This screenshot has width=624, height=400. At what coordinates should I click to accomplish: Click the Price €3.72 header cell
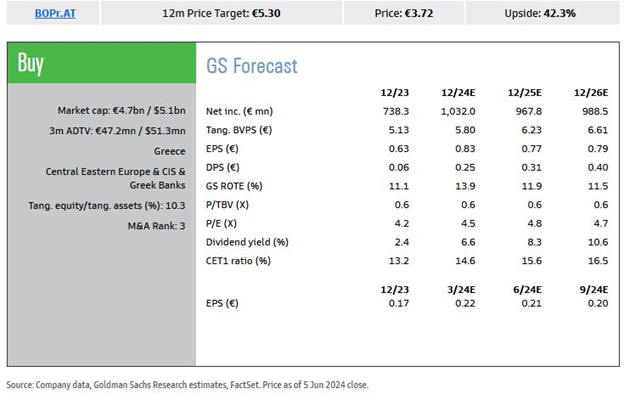point(403,14)
